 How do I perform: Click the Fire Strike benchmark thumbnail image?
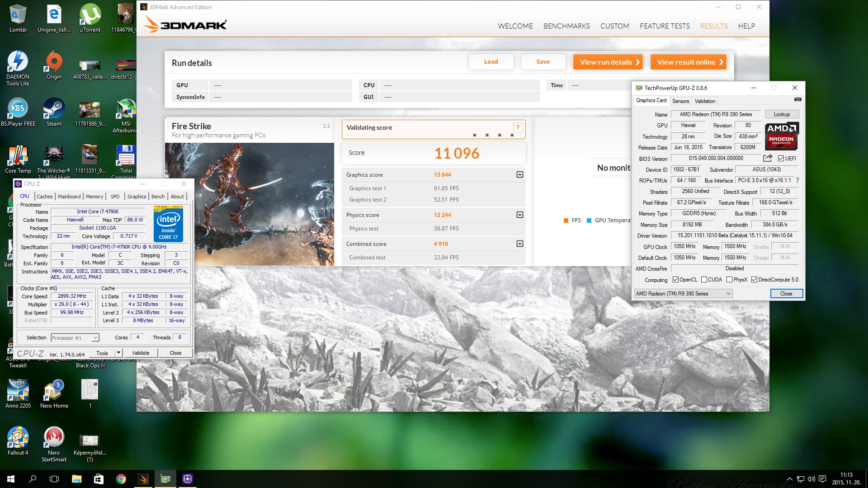(250, 204)
